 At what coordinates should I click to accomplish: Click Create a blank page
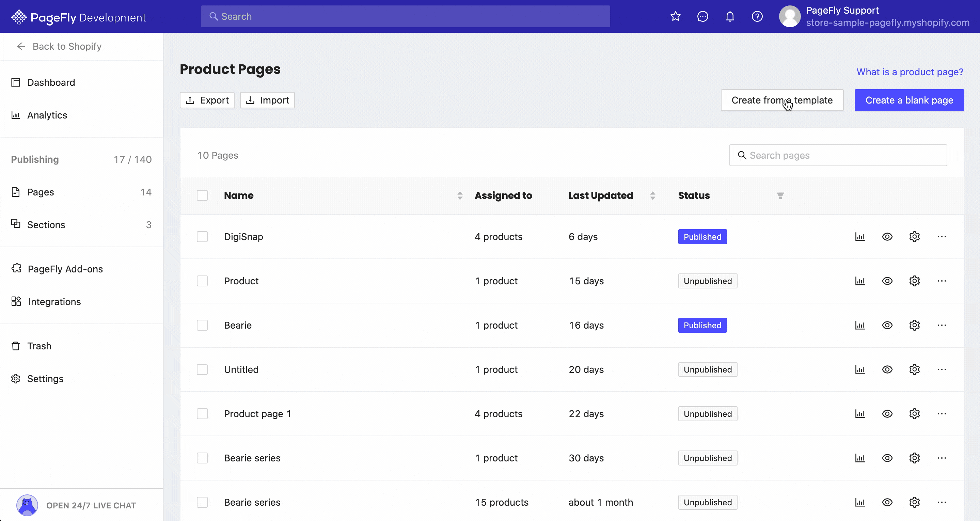909,100
